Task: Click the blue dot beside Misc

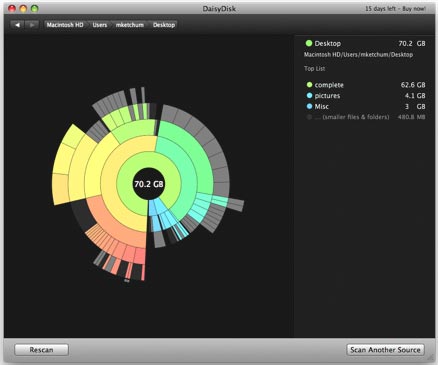Action: pyautogui.click(x=309, y=106)
